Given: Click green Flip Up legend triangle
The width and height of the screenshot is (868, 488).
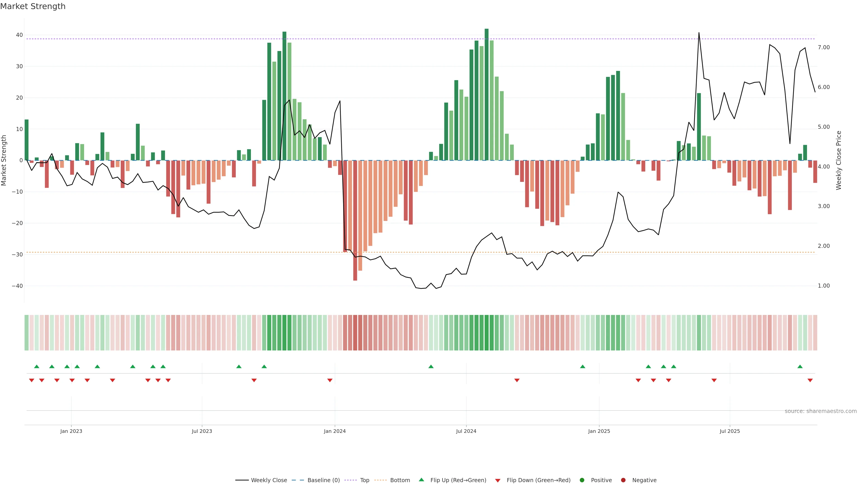Looking at the screenshot, I should tap(421, 480).
